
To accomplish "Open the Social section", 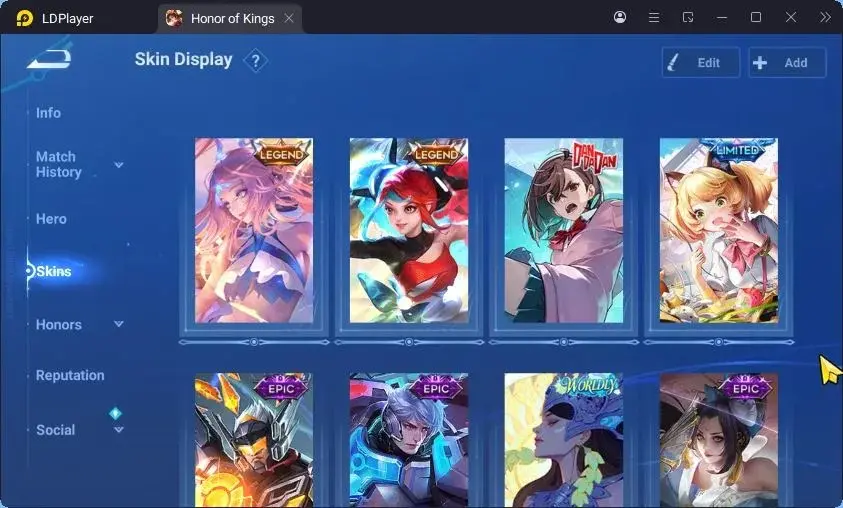I will [55, 430].
